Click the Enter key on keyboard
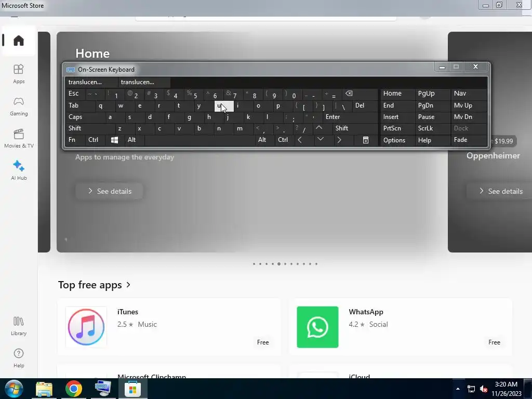 pyautogui.click(x=350, y=117)
